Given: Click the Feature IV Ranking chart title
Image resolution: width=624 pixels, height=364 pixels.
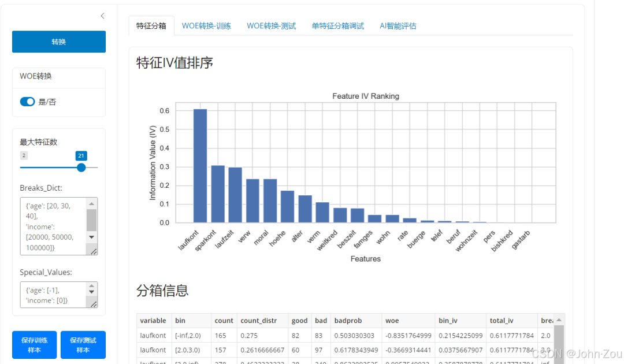Looking at the screenshot, I should coord(366,96).
